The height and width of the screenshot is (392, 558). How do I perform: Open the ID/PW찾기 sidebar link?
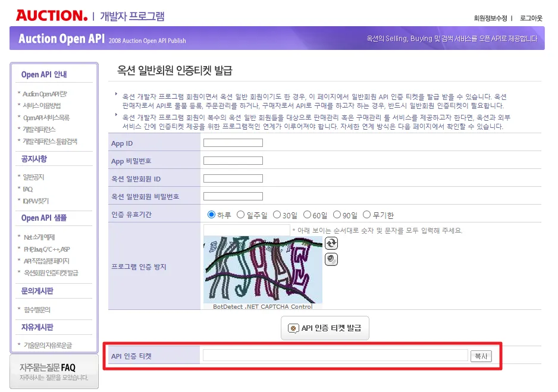36,201
